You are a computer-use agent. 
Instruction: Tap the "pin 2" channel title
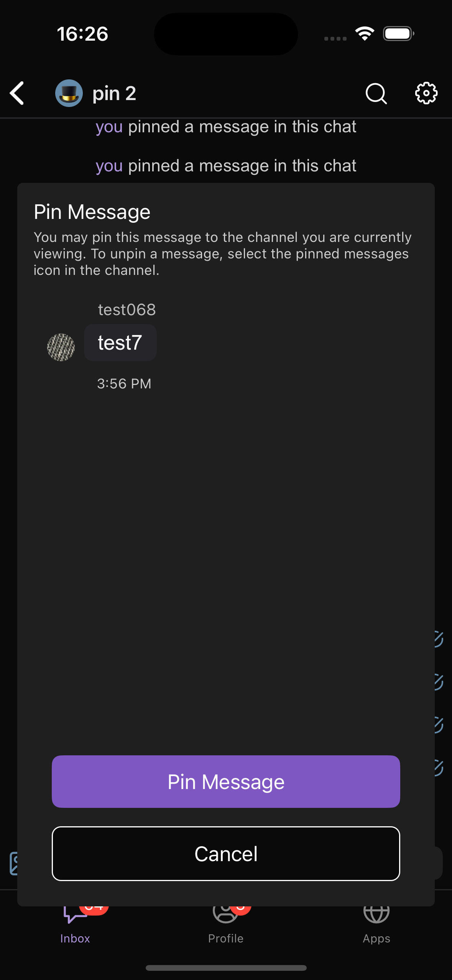(114, 94)
